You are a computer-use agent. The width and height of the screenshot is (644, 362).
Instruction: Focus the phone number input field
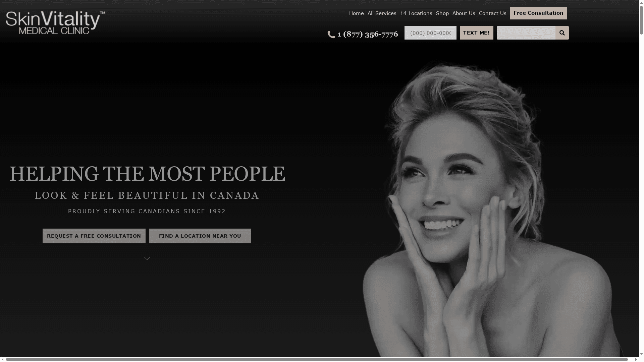point(430,33)
